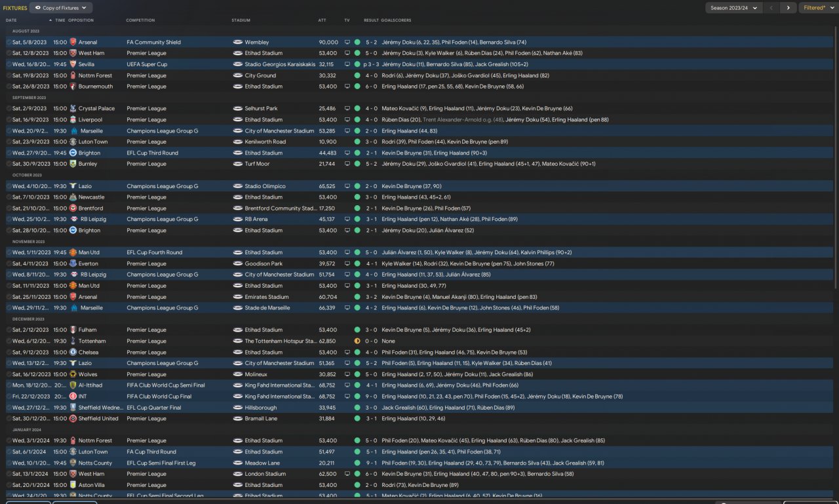Screen dimensions: 839x504
Task: Click the Tottenham club badge
Action: [x=73, y=341]
